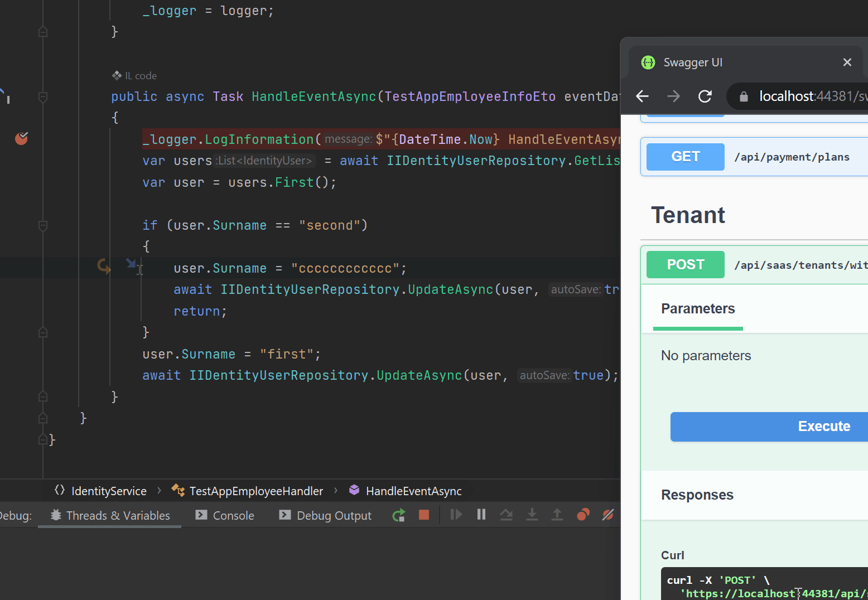
Task: Click the Step Over icon
Action: coord(507,515)
